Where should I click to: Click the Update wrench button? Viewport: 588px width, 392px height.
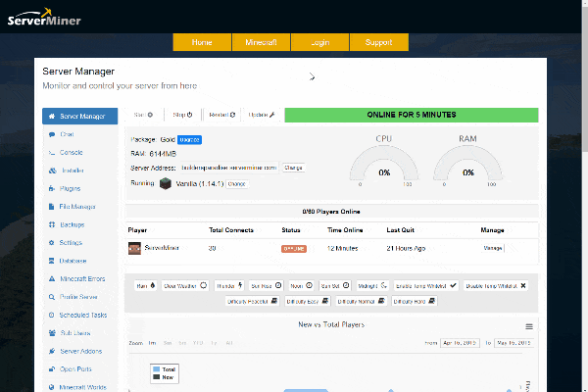pyautogui.click(x=262, y=115)
